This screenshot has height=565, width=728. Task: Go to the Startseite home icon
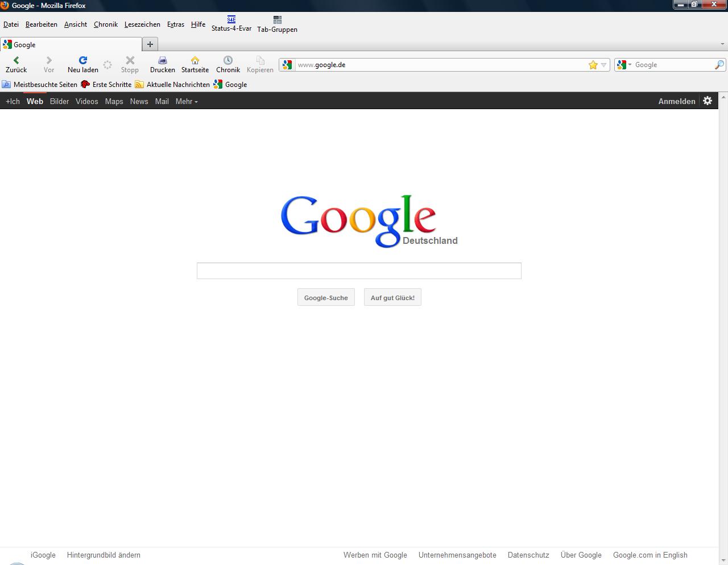[195, 60]
